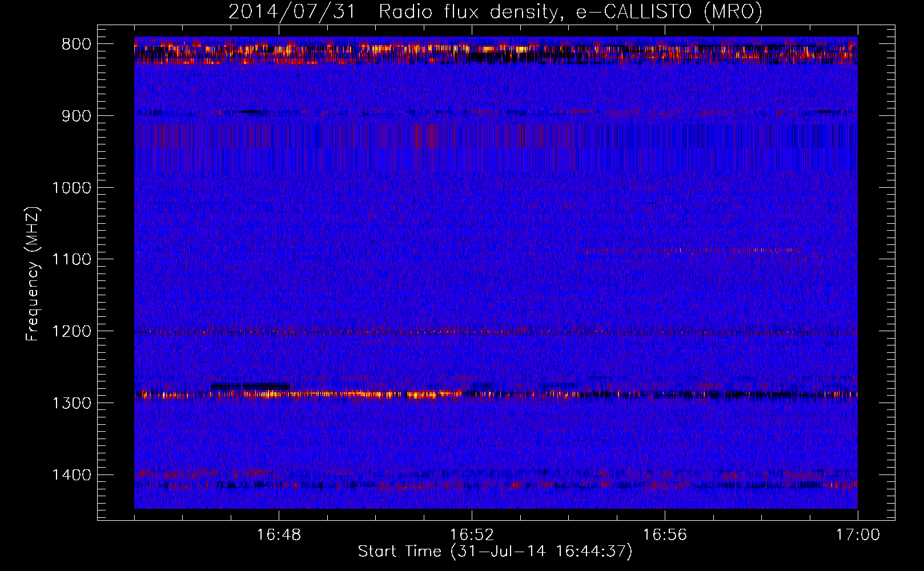Click the plot title '2014/07/31 Radio flux density'
This screenshot has width=924, height=571.
496,11
